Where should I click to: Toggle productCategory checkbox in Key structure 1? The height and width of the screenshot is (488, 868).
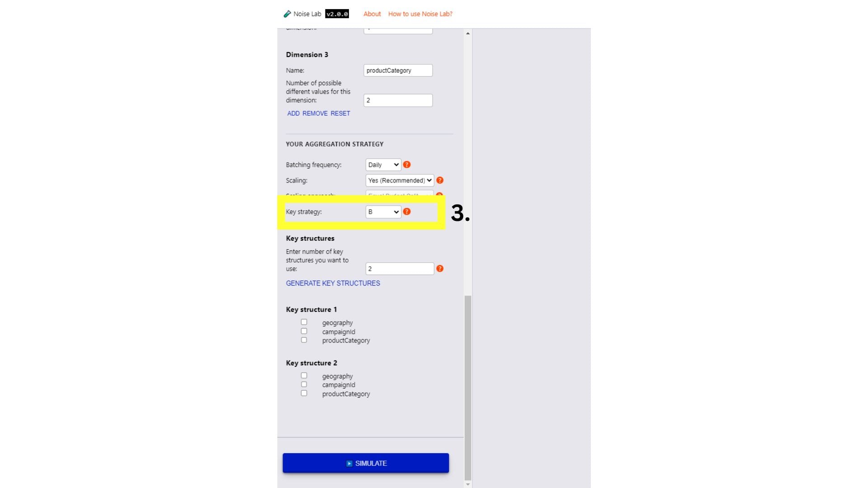pyautogui.click(x=303, y=340)
